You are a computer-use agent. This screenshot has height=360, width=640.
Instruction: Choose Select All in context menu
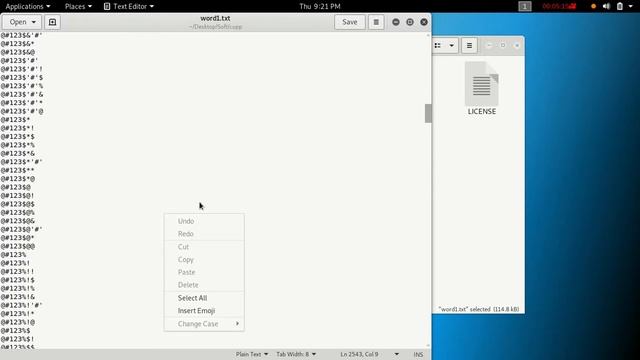pyautogui.click(x=204, y=298)
